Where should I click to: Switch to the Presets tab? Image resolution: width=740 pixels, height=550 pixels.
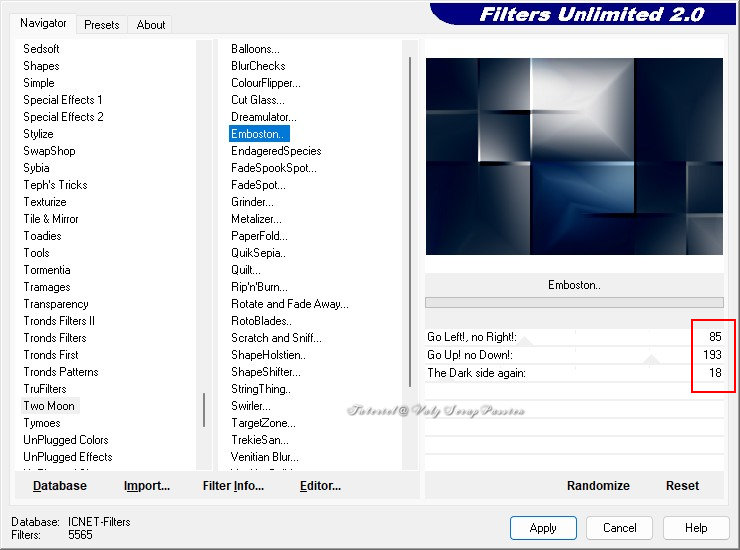point(101,25)
